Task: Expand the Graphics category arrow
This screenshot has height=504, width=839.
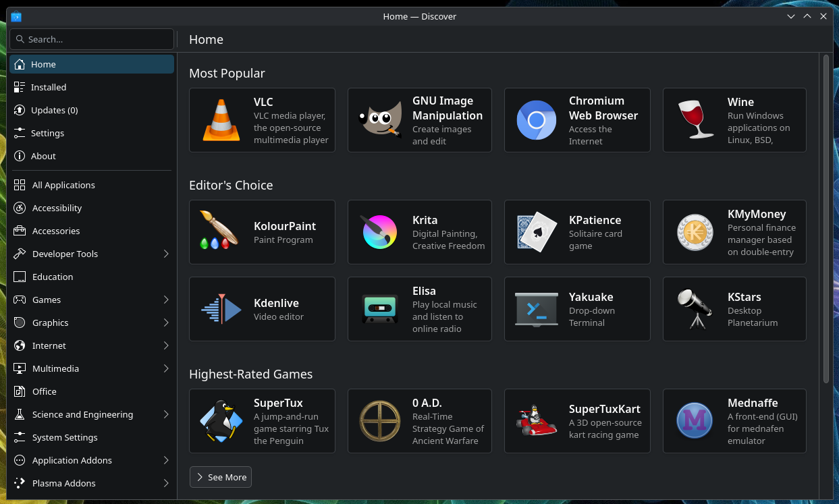Action: pyautogui.click(x=166, y=323)
